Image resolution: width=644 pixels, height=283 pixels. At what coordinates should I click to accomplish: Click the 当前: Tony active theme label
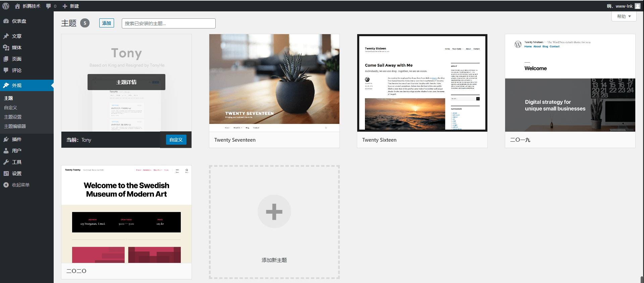(79, 140)
